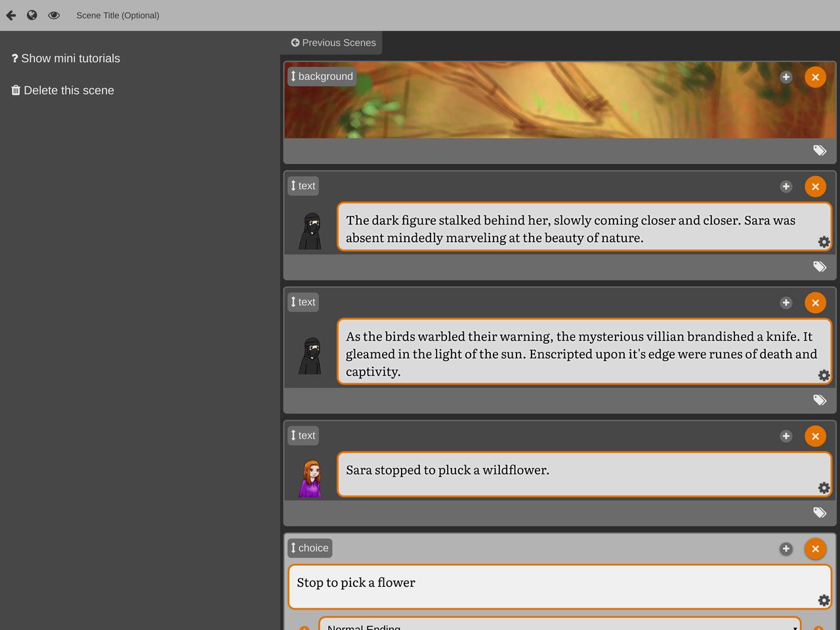
Task: Delete the choice block with orange X
Action: 815,549
